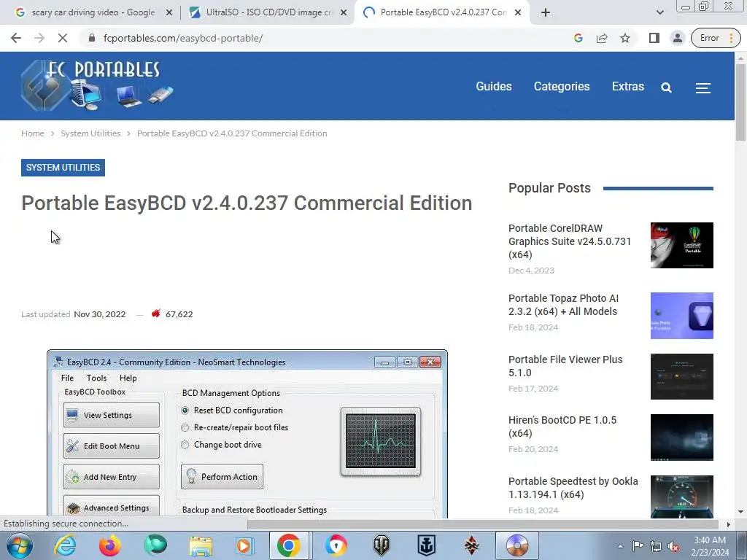Click the FC Portables site logo
747x560 pixels.
pos(98,85)
